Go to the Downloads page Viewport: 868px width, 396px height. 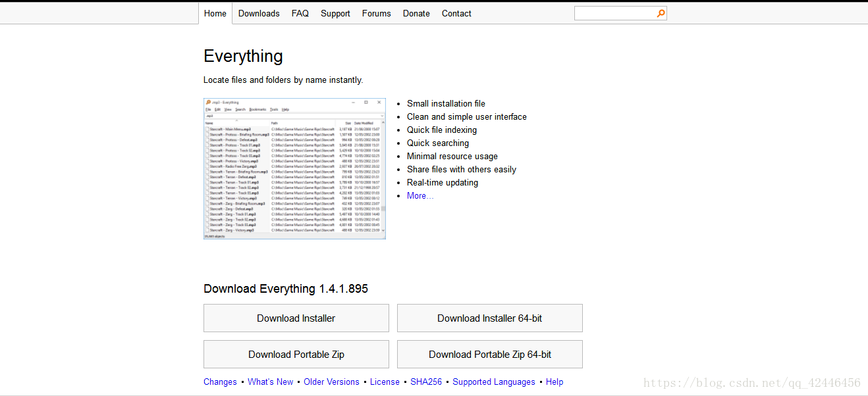pos(259,12)
